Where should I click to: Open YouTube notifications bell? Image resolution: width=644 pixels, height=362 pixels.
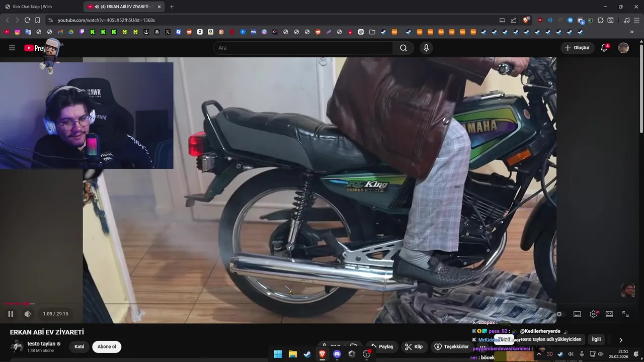click(x=604, y=48)
